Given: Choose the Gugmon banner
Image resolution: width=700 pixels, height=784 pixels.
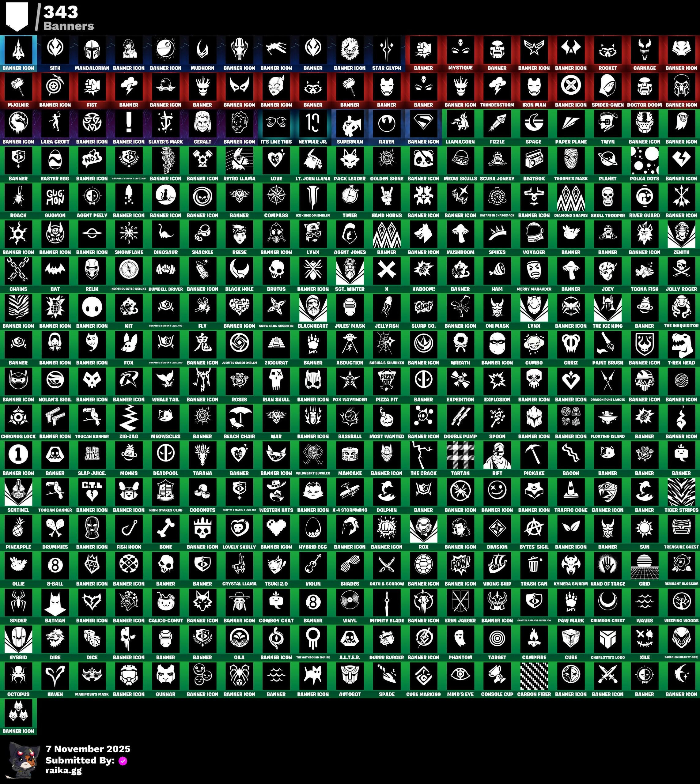Looking at the screenshot, I should (55, 197).
